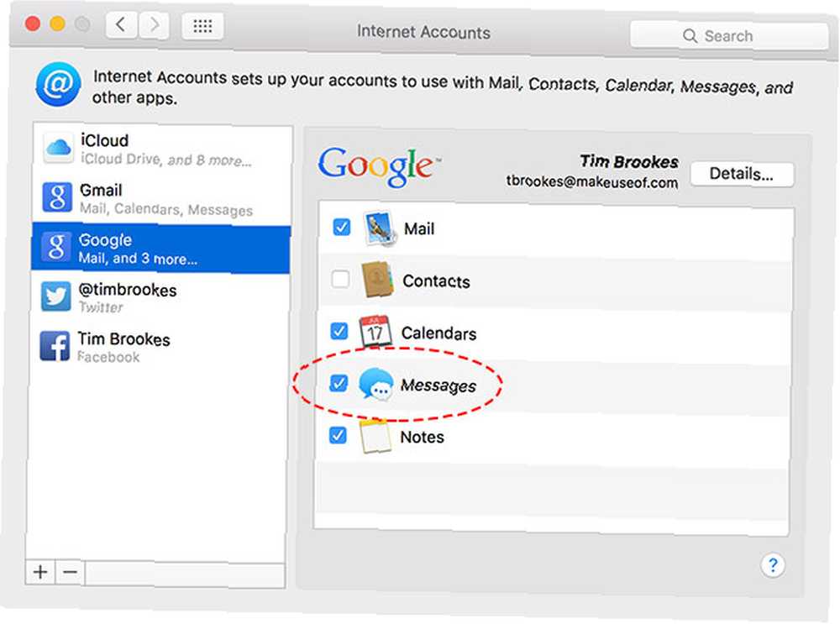Click the Messages speech bubble icon
Viewport: 840px width, 624px height.
point(375,384)
